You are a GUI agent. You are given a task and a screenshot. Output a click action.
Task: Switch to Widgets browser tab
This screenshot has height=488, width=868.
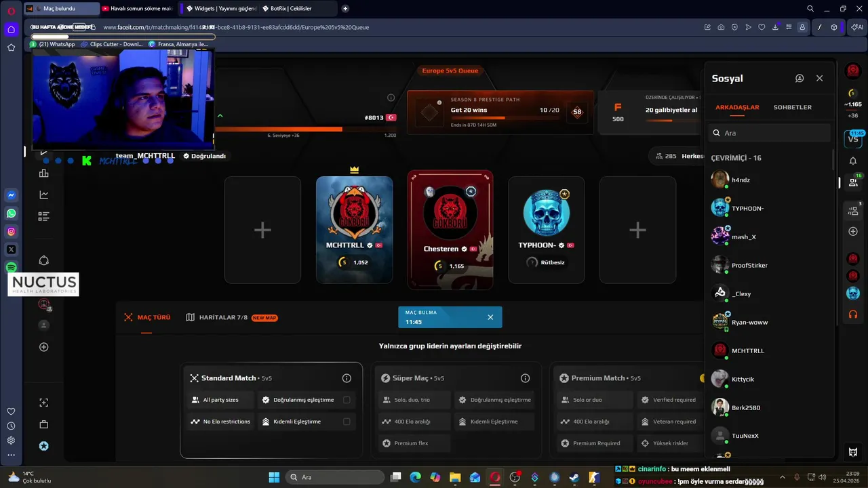click(220, 9)
